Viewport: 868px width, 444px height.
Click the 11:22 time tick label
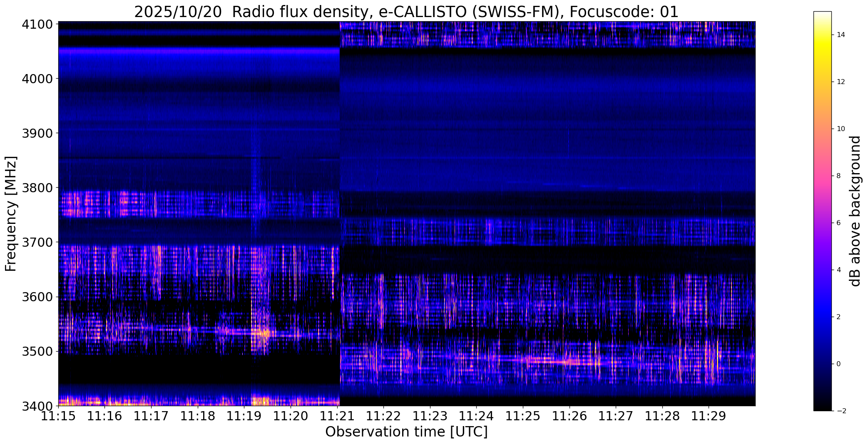tap(383, 416)
